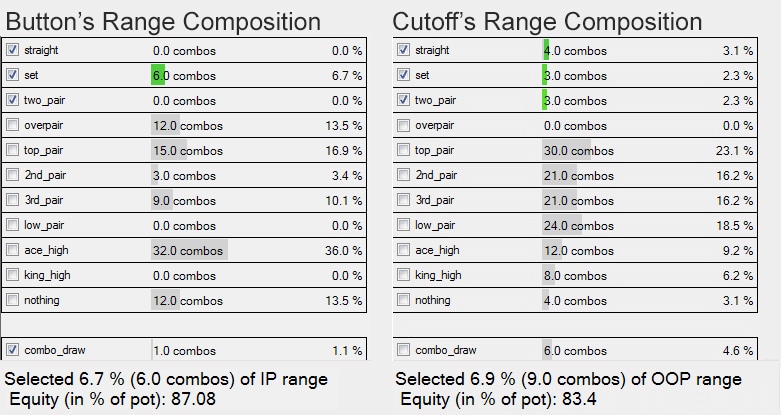Disable two_pair in Button's range
The image size is (781, 415).
tap(12, 100)
